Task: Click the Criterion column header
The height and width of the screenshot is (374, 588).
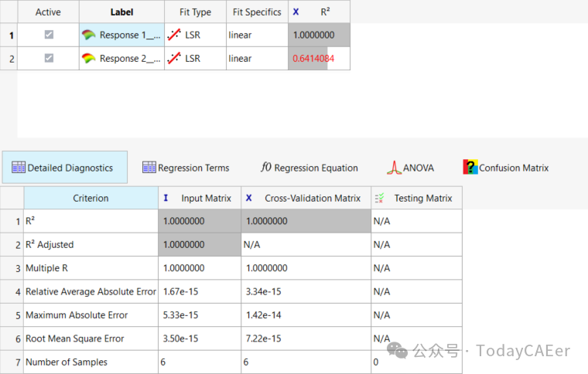Action: click(x=91, y=198)
